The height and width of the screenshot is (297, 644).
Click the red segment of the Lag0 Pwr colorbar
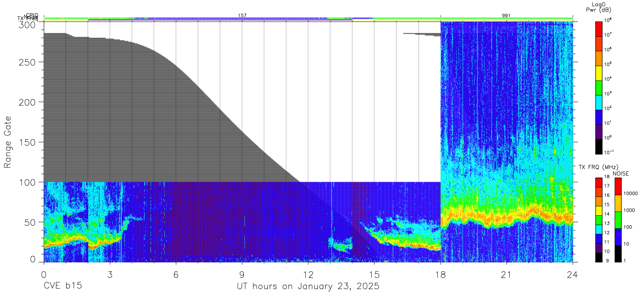point(599,28)
